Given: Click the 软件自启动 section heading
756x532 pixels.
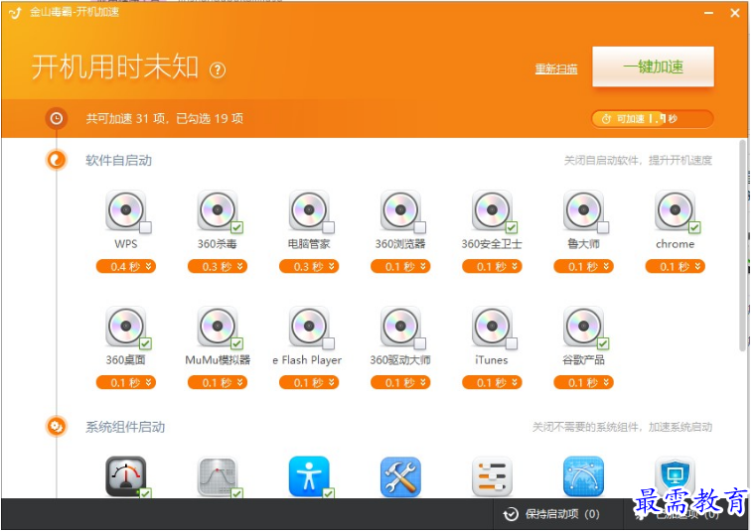Looking at the screenshot, I should pyautogui.click(x=118, y=161).
